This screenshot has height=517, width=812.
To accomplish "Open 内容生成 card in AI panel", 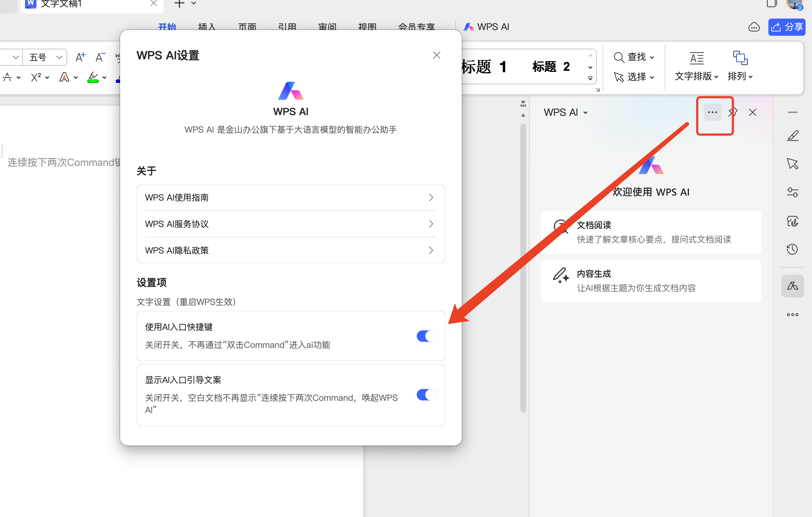I will point(651,281).
